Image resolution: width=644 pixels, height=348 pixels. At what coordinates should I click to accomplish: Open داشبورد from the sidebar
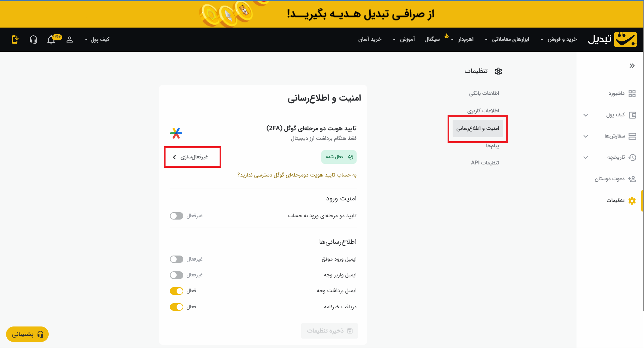point(622,93)
